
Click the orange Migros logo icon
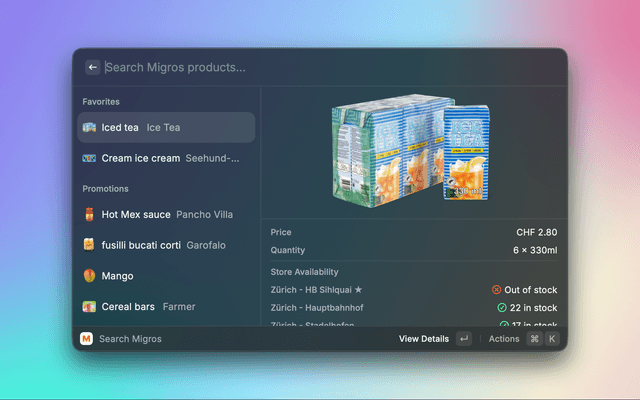point(86,339)
